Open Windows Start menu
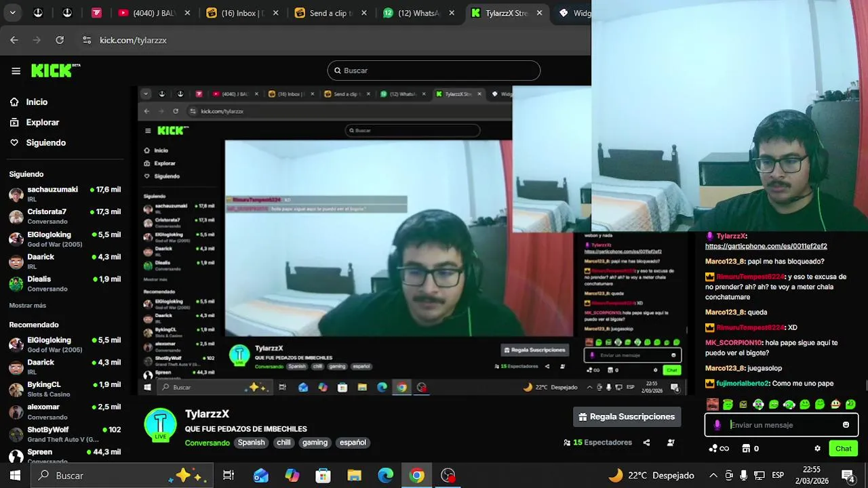The height and width of the screenshot is (488, 868). [x=15, y=476]
